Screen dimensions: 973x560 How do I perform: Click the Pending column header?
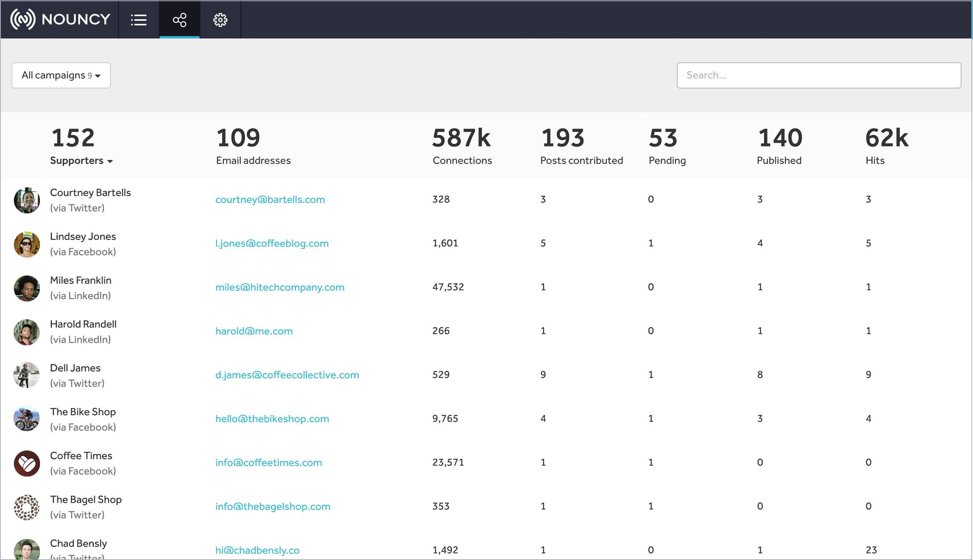[x=667, y=161]
